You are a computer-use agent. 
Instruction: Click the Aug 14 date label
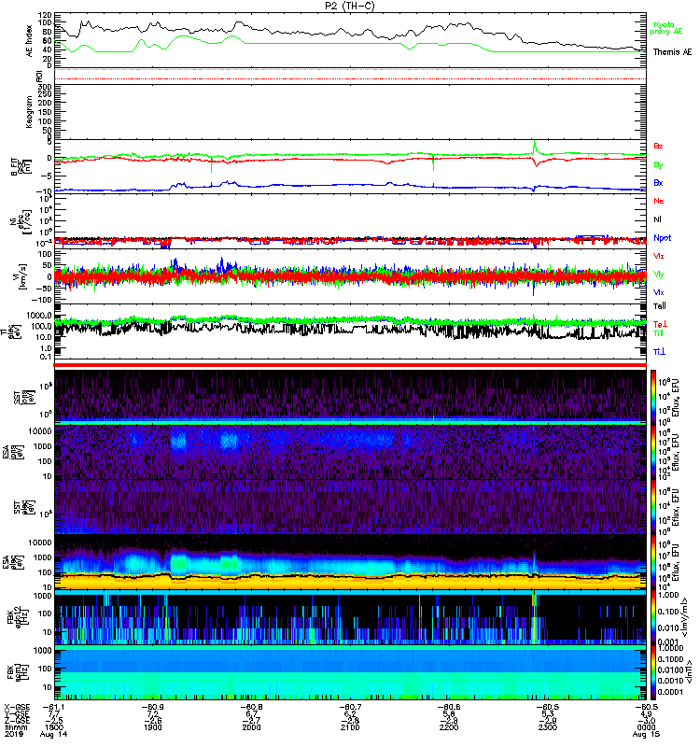[54, 735]
